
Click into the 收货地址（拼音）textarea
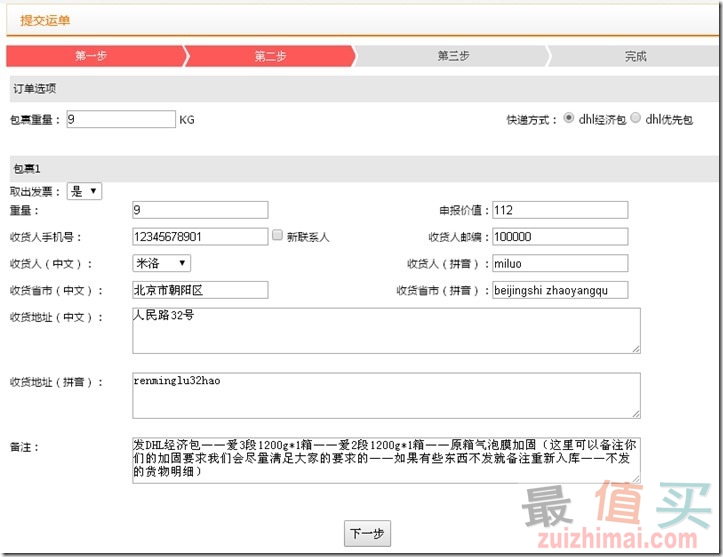386,396
